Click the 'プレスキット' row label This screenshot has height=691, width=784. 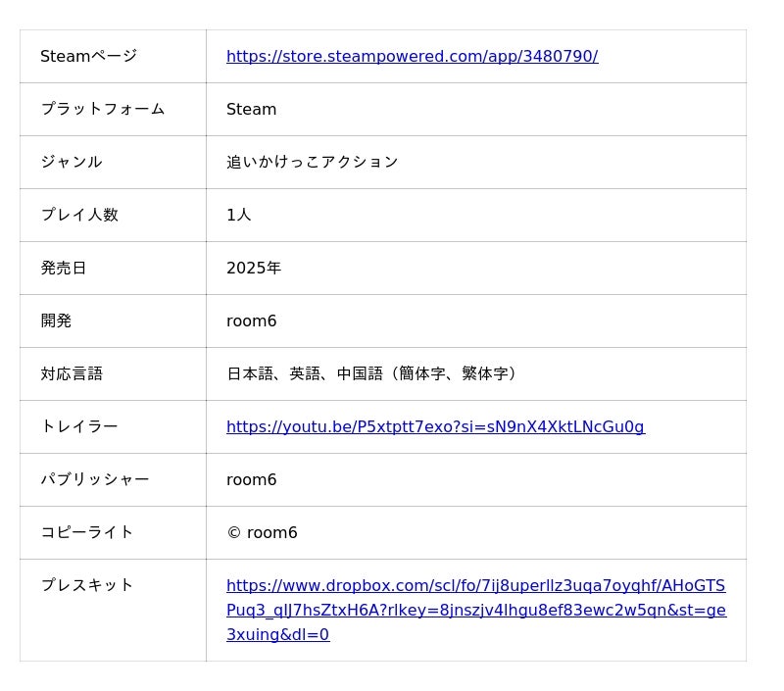(86, 586)
